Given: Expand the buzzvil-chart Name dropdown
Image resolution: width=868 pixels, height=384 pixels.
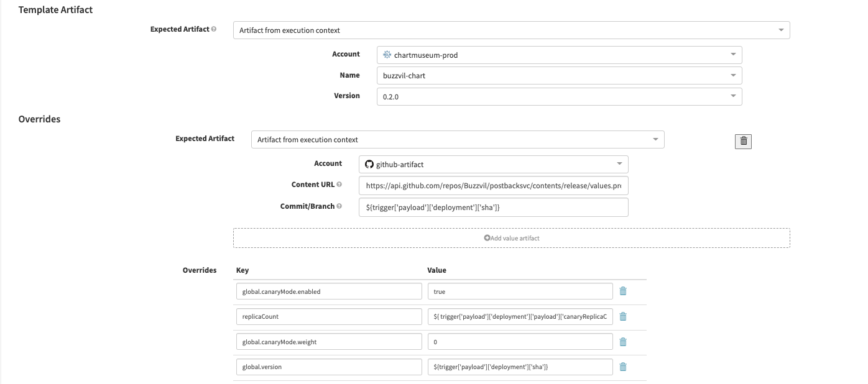Looking at the screenshot, I should click(559, 76).
